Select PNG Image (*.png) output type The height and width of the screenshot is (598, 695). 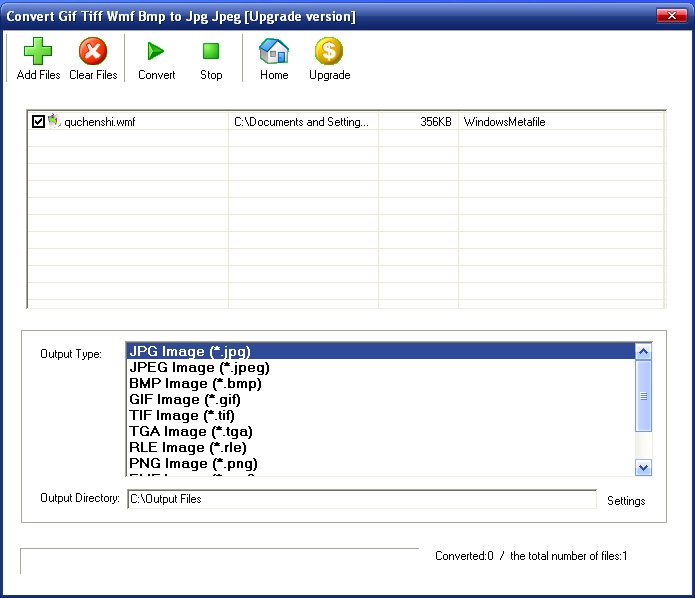pyautogui.click(x=381, y=463)
